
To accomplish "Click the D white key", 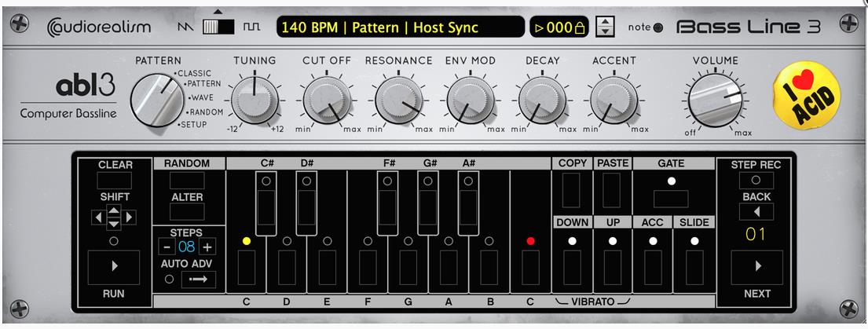I will 287,267.
